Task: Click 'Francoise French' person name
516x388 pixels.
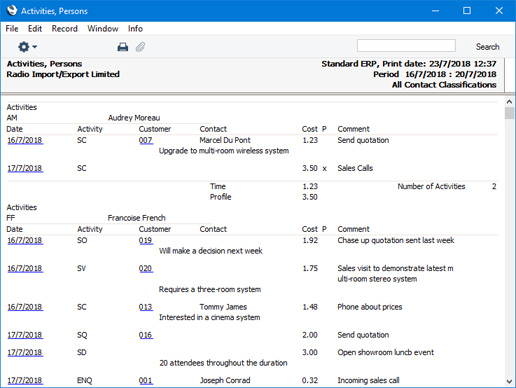Action: pyautogui.click(x=137, y=218)
